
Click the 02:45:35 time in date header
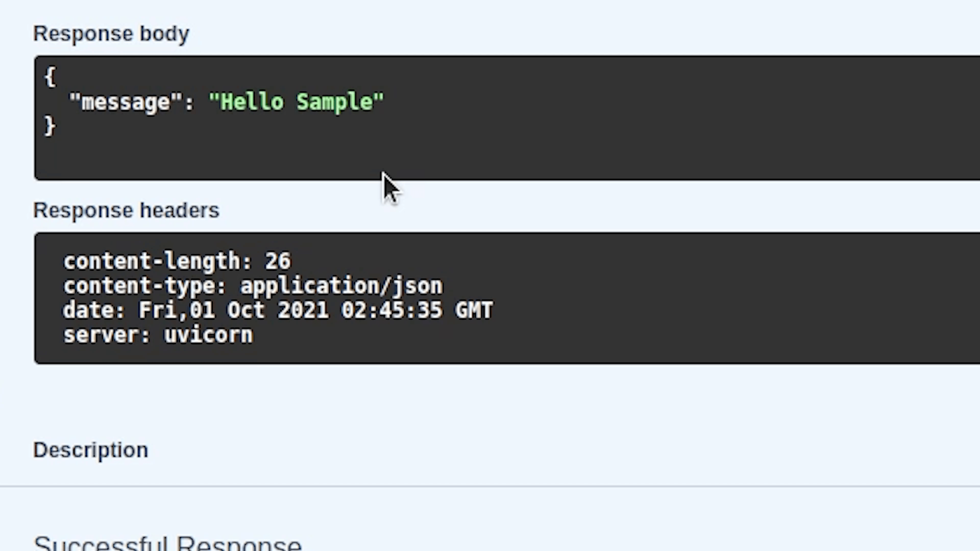(x=392, y=311)
